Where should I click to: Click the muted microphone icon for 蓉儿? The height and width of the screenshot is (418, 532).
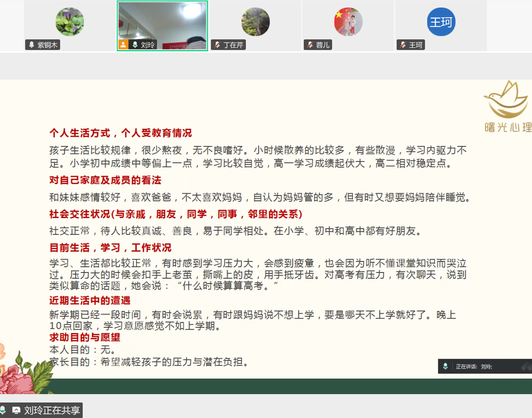click(310, 45)
